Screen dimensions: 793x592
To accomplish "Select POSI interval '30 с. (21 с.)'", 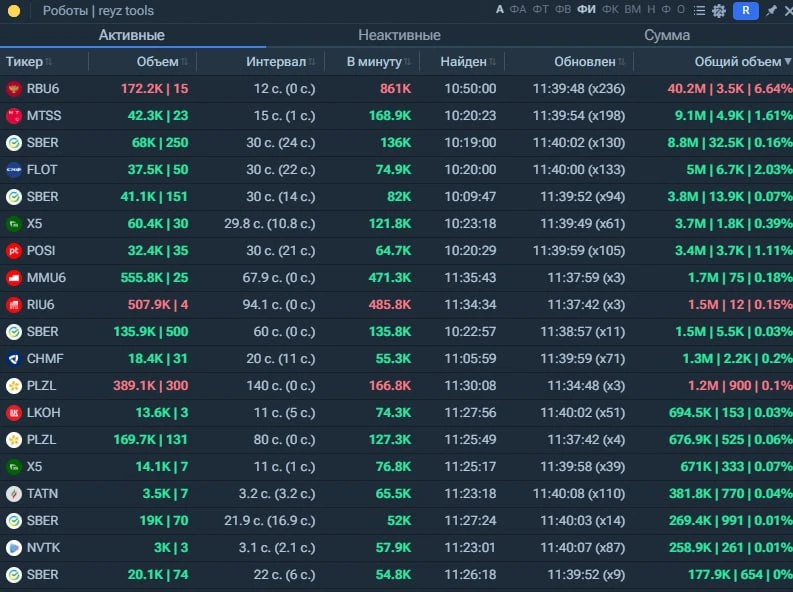I will click(x=281, y=251).
